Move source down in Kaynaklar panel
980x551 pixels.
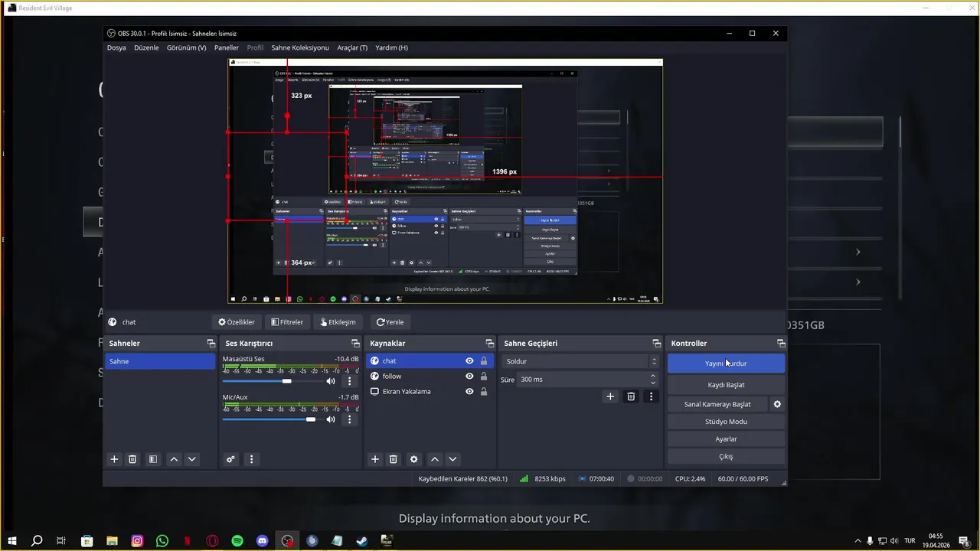click(453, 459)
